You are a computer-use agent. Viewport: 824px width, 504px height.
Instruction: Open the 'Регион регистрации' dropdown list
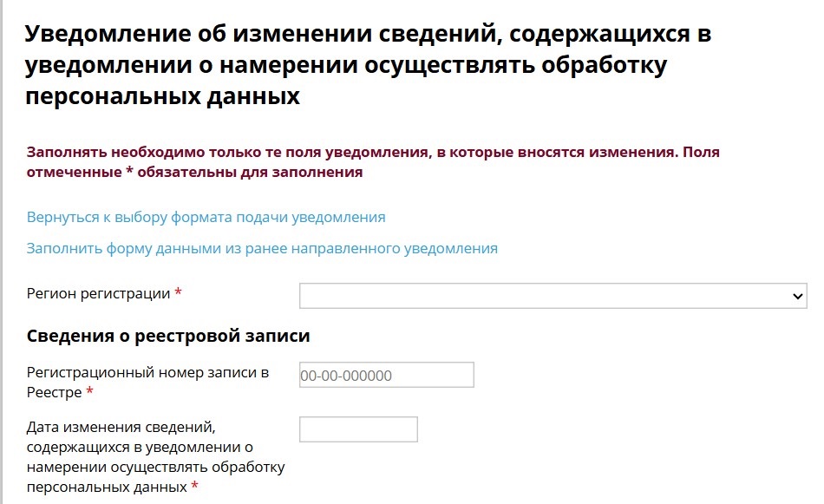[553, 296]
